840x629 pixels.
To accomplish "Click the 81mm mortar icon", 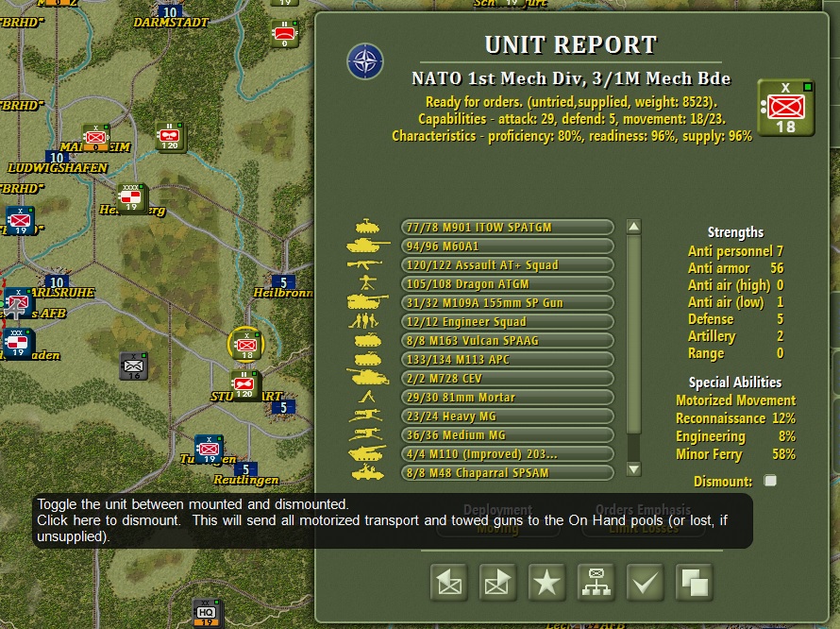I will click(367, 397).
